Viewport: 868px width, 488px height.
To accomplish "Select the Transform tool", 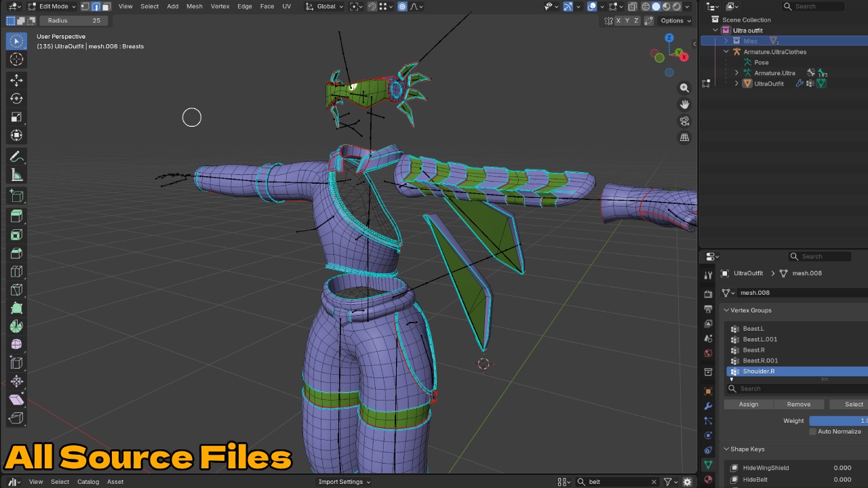I will point(16,136).
